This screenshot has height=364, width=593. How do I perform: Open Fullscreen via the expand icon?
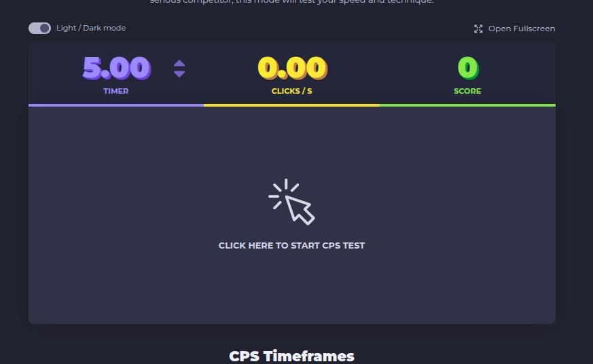click(478, 29)
